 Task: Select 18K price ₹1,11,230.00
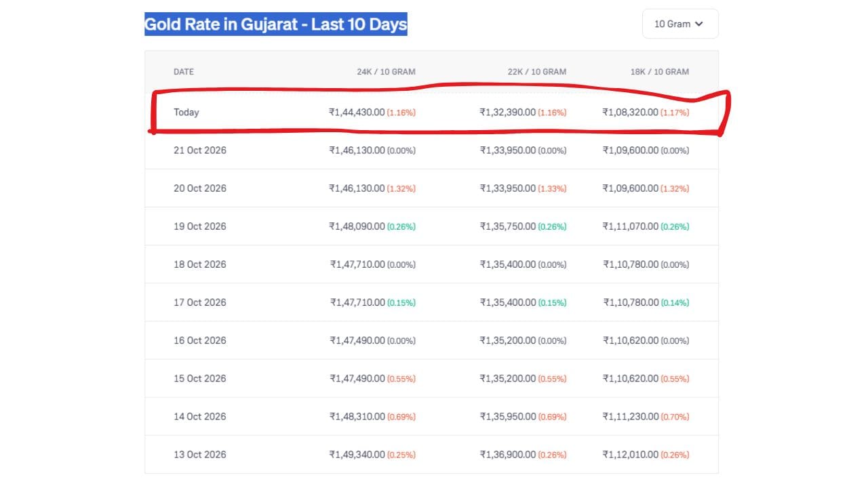coord(631,416)
